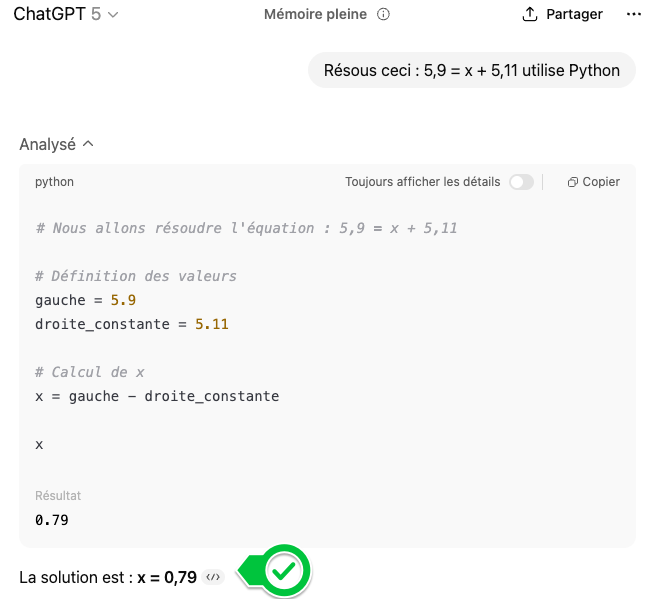Open the three-dot more options menu
Image resolution: width=659 pixels, height=599 pixels.
pos(633,15)
